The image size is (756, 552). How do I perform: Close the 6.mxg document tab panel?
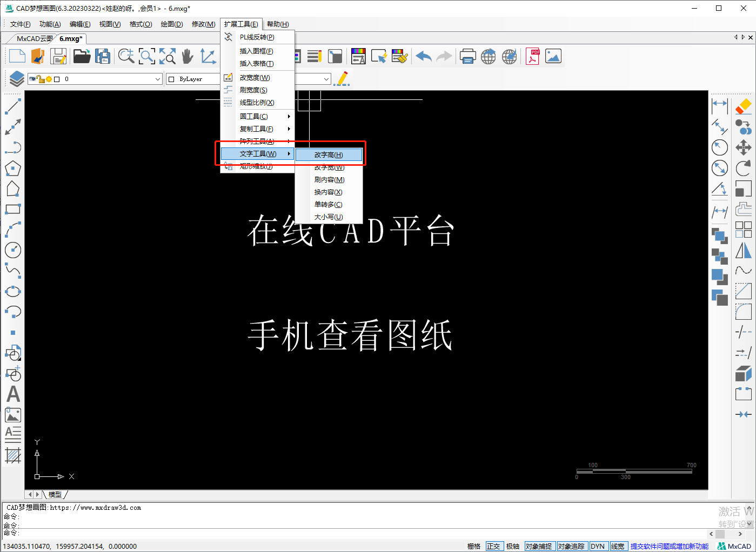pyautogui.click(x=750, y=37)
